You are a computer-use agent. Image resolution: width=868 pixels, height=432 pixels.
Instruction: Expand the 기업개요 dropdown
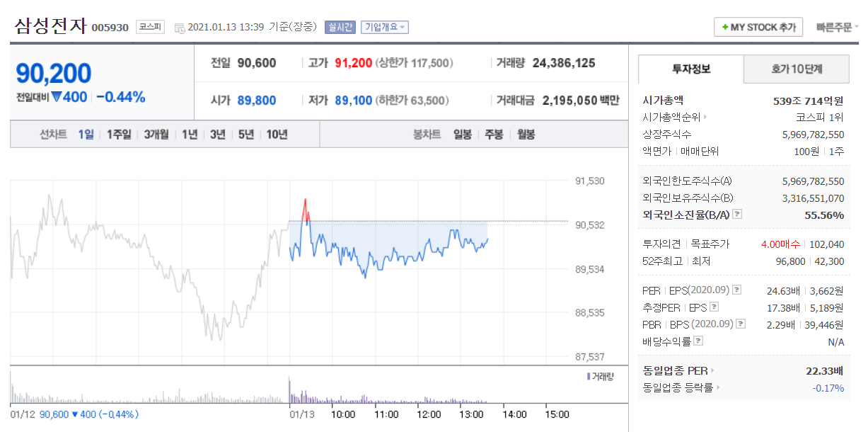pyautogui.click(x=385, y=28)
